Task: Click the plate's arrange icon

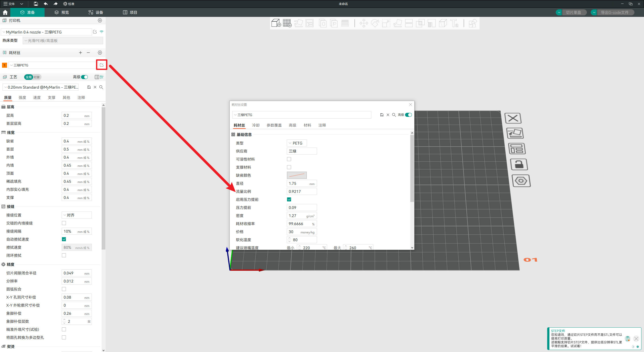Action: pos(517,149)
